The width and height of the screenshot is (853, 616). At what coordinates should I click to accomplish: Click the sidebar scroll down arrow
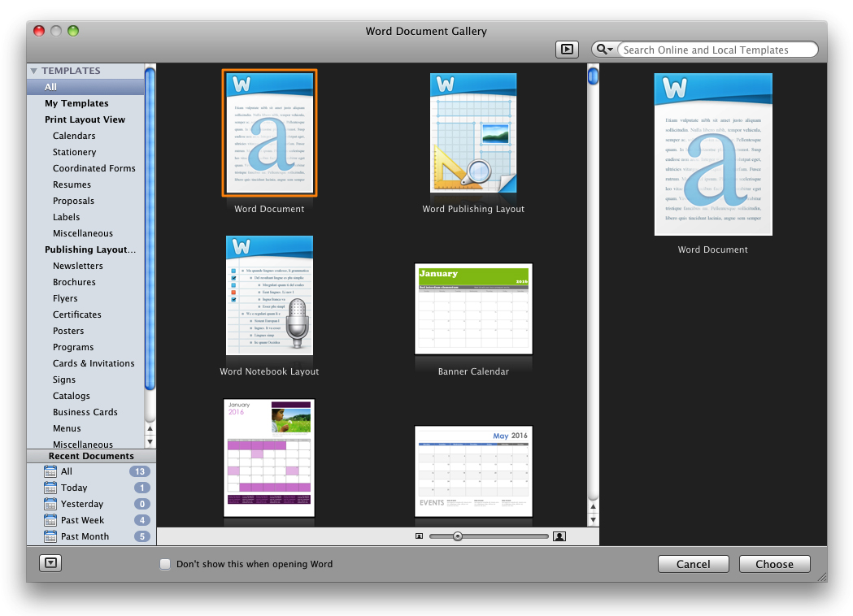point(150,442)
